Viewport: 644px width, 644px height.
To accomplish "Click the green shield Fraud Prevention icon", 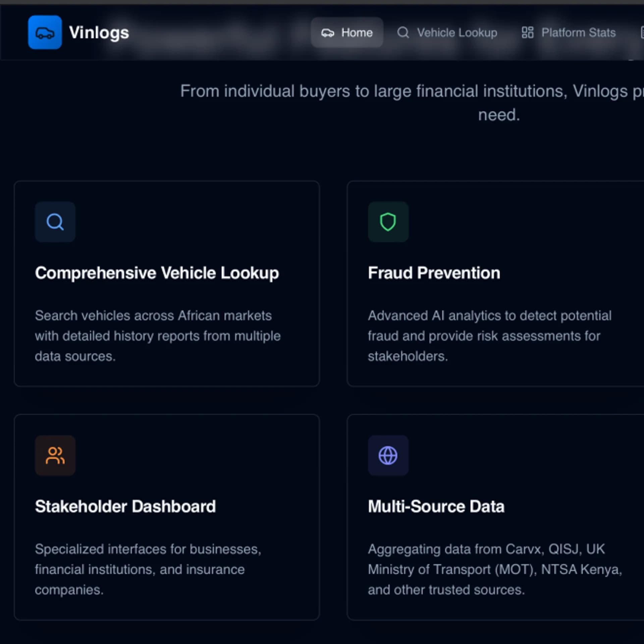I will [388, 222].
